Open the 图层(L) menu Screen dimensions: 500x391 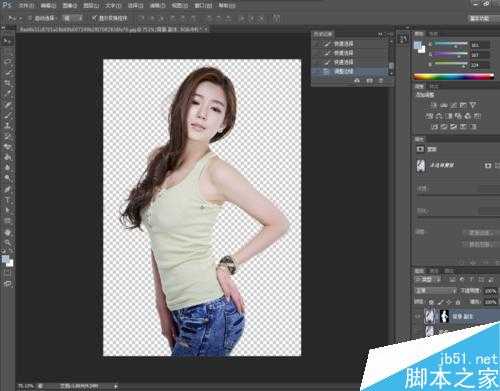click(91, 6)
